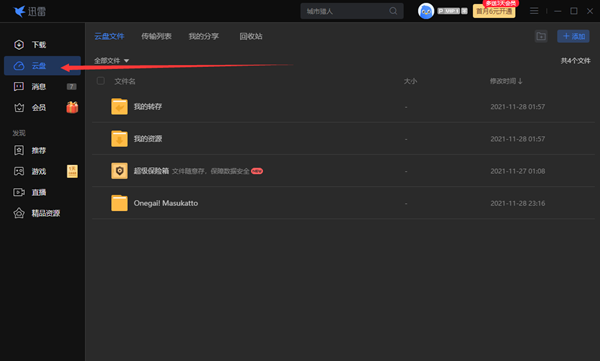Switch to the 回收站 tab
This screenshot has width=600, height=361.
(x=251, y=36)
